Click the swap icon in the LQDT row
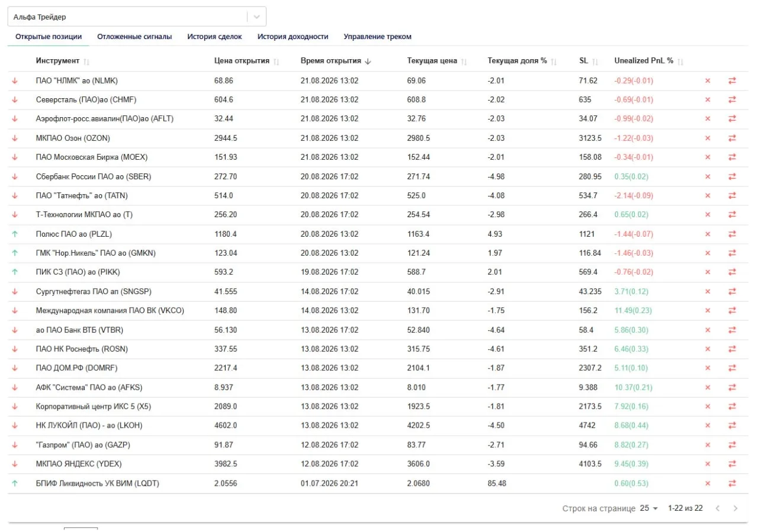The height and width of the screenshot is (532, 758). (732, 483)
